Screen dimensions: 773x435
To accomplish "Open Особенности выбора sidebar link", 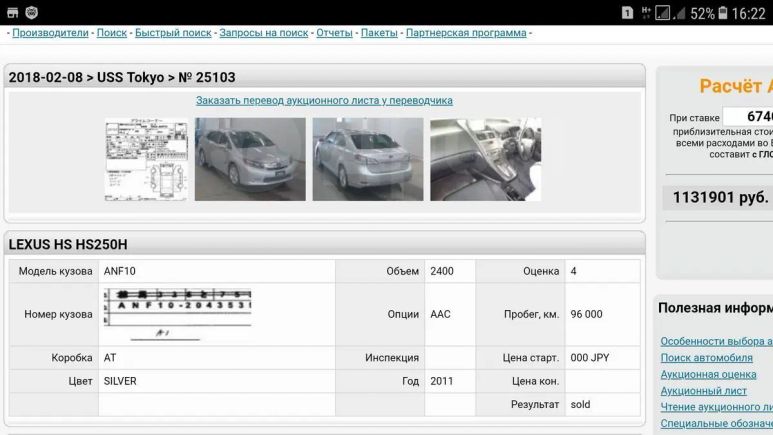I will pos(716,342).
